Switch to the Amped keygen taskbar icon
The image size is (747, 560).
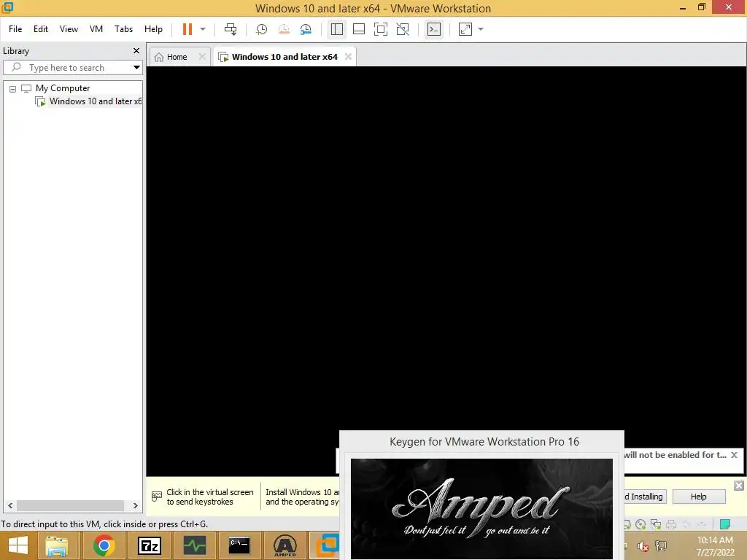[x=285, y=545]
